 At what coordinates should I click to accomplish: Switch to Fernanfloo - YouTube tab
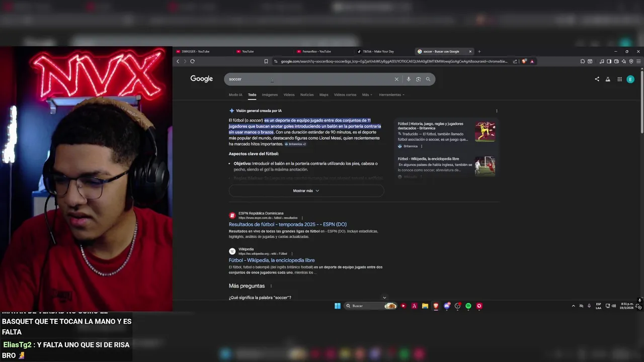tap(323, 51)
